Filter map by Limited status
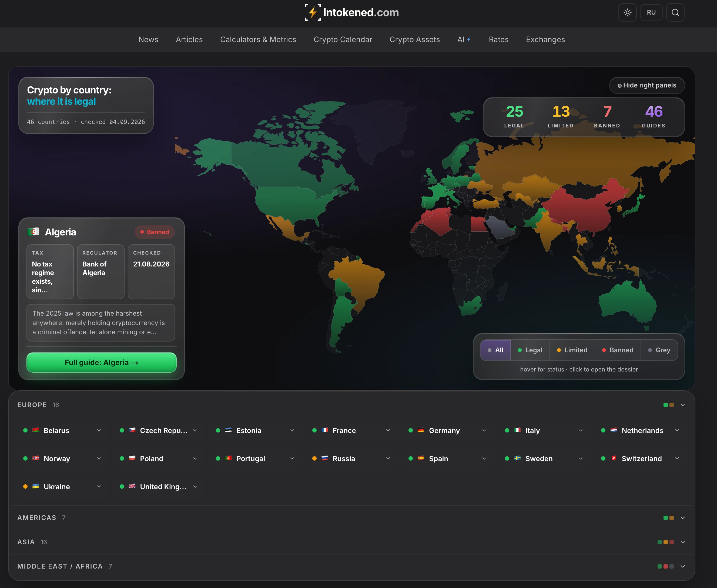 (572, 350)
